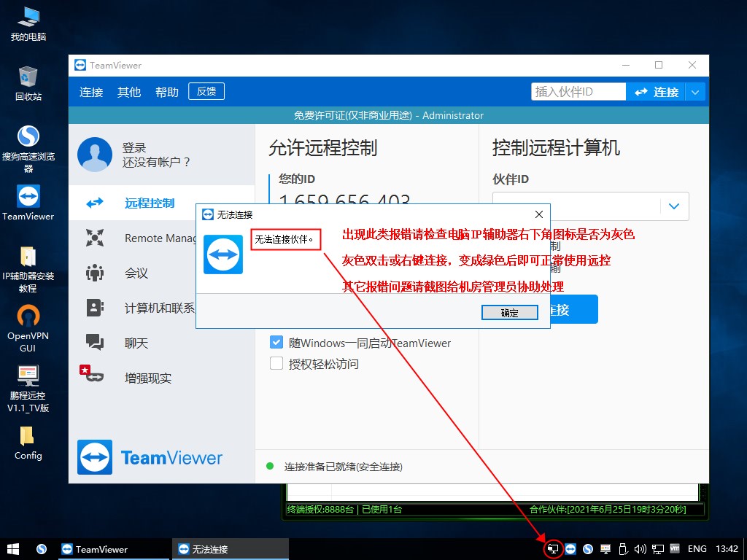The height and width of the screenshot is (560, 747).
Task: Switch to 无法连接 taskbar window
Action: (231, 549)
